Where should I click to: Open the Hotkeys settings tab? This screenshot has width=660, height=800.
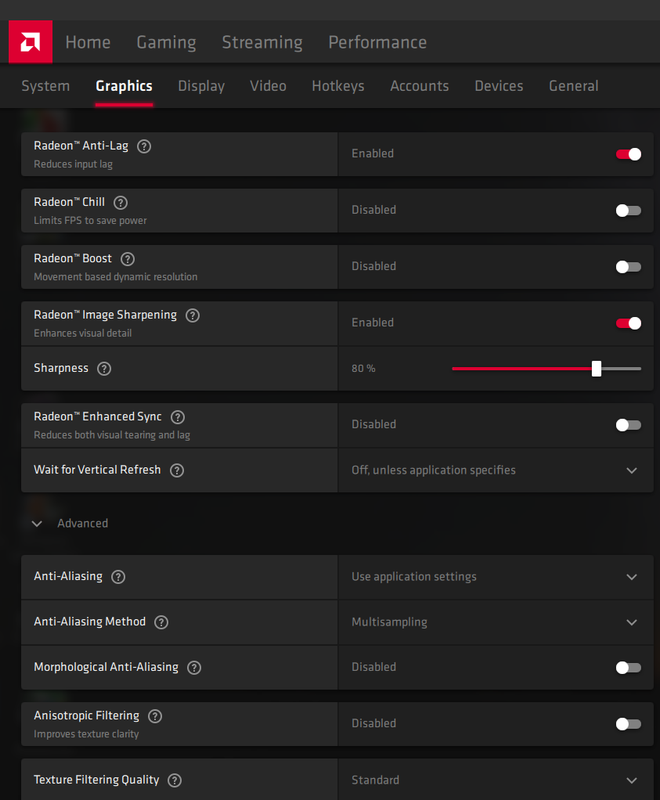point(338,86)
